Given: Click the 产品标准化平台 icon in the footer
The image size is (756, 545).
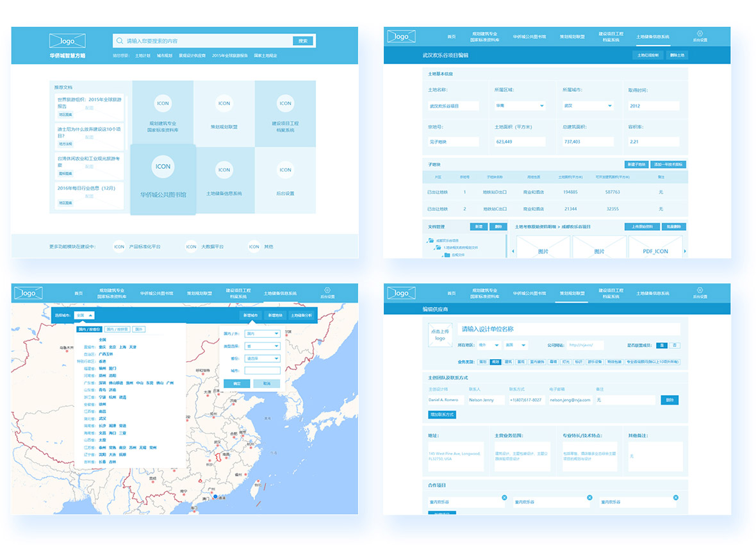Looking at the screenshot, I should [x=119, y=247].
